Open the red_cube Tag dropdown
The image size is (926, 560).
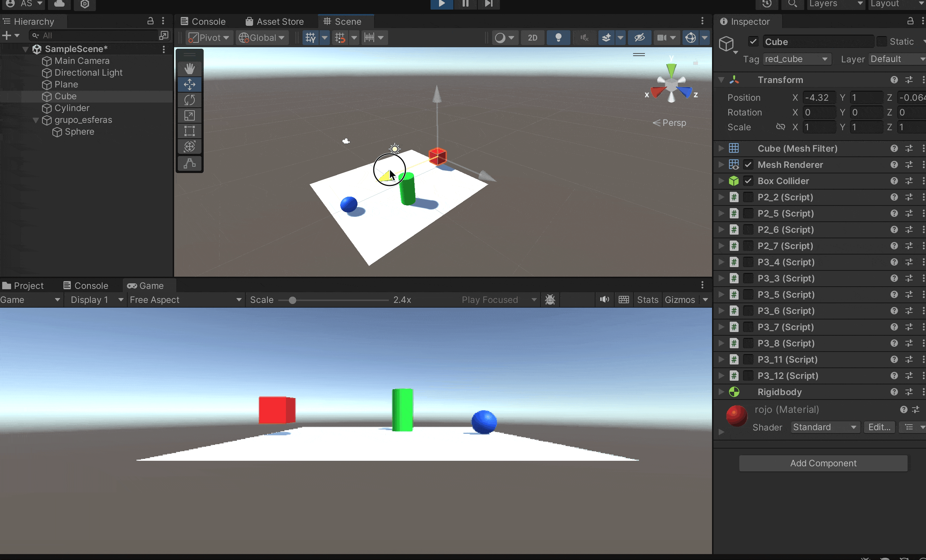pos(796,59)
